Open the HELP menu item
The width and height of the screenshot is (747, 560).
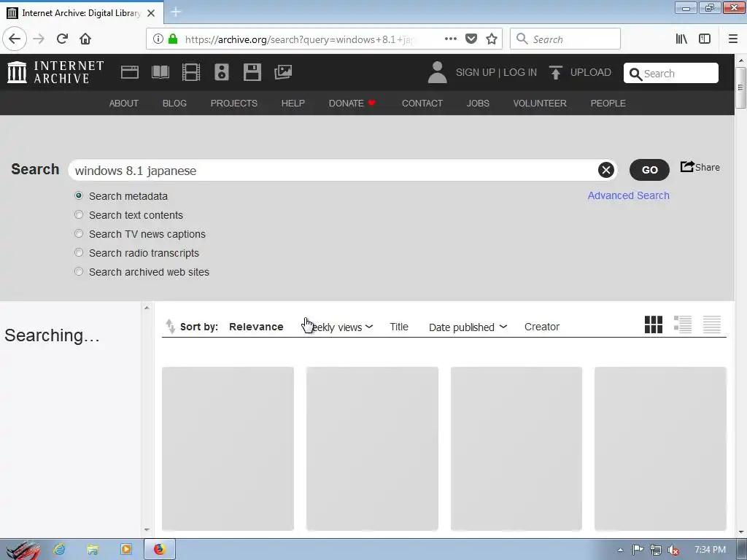293,104
